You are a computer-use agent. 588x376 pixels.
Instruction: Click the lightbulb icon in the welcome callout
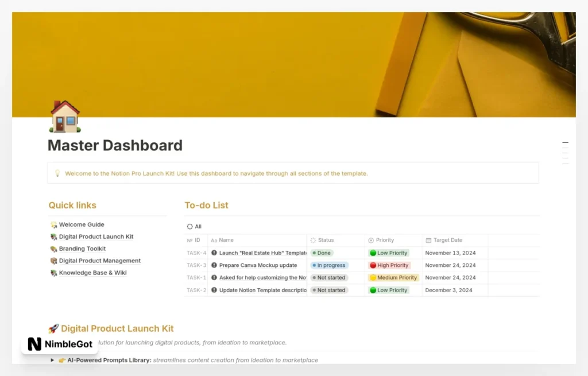57,173
